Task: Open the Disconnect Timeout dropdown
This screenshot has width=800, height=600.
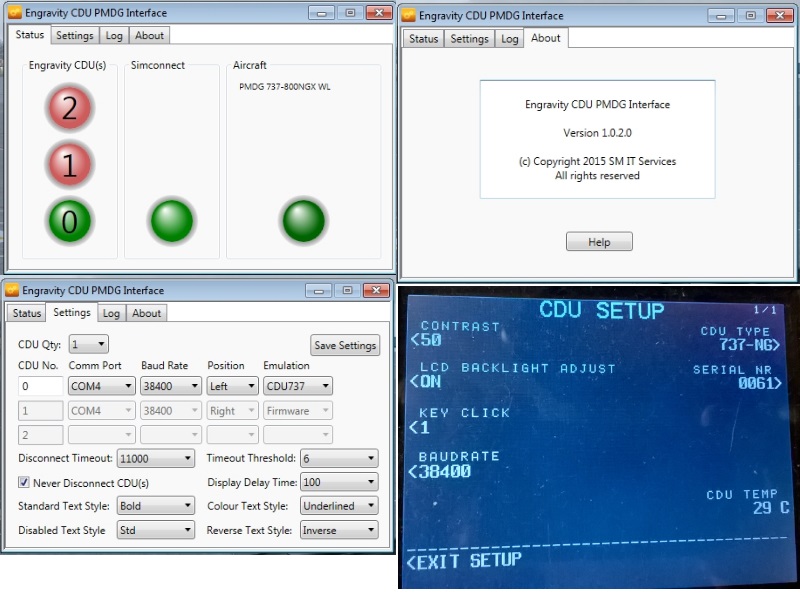Action: (155, 459)
